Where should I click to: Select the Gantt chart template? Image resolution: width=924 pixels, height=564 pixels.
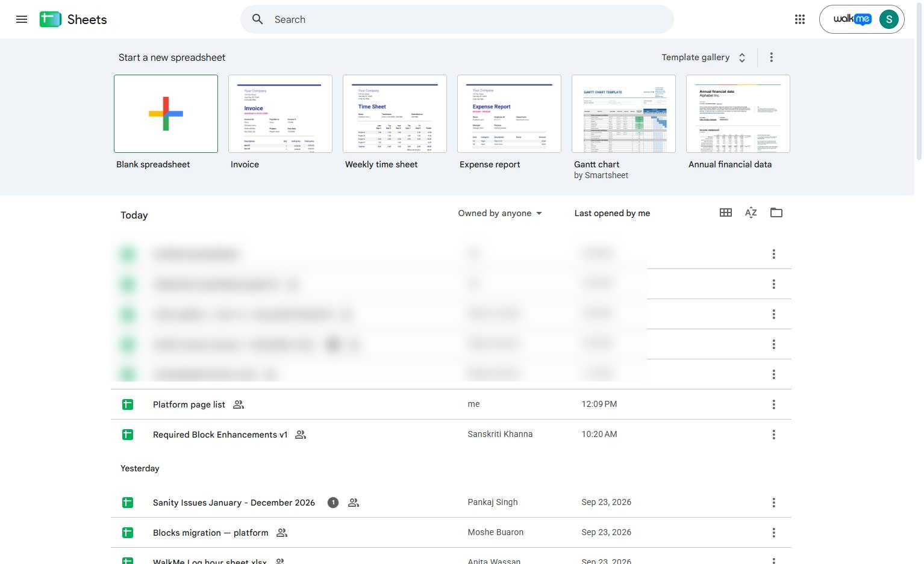click(x=623, y=114)
